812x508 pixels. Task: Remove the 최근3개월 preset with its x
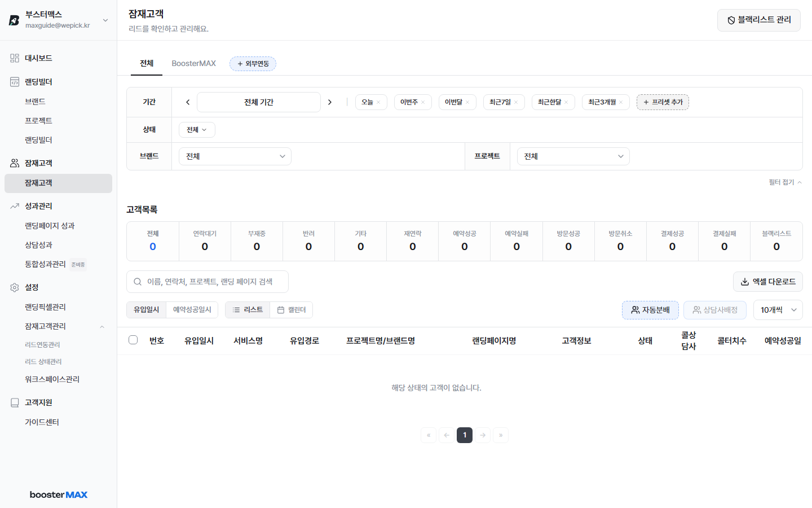click(621, 103)
